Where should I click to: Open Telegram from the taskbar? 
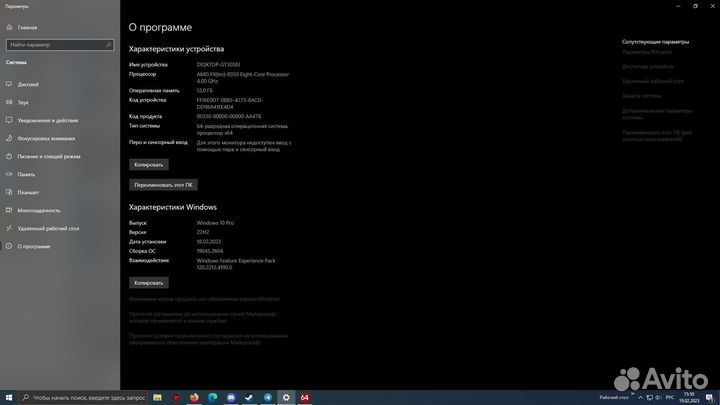pos(268,398)
